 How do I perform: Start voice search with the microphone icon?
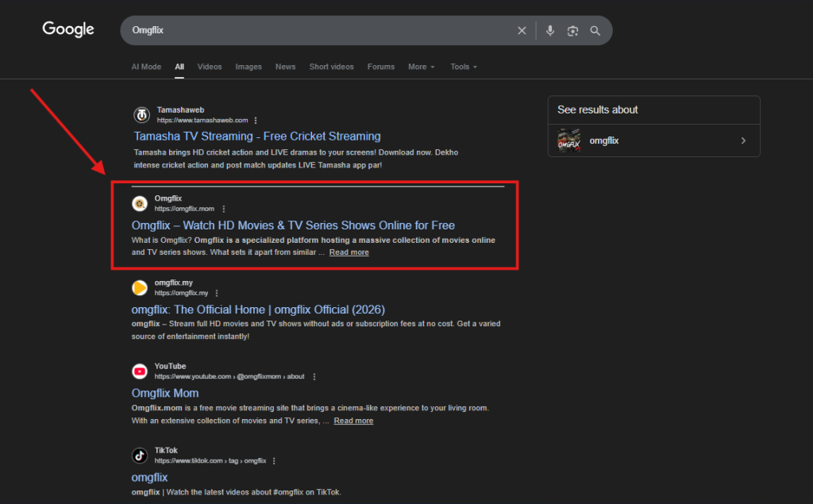tap(550, 31)
